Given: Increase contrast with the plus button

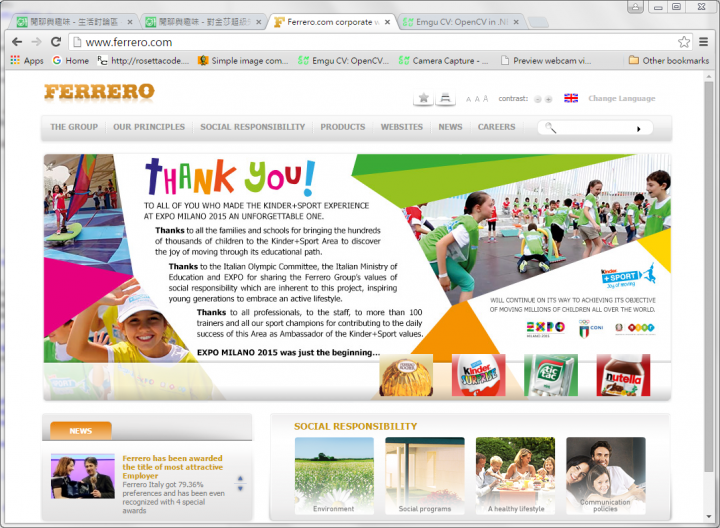Looking at the screenshot, I should coord(548,99).
